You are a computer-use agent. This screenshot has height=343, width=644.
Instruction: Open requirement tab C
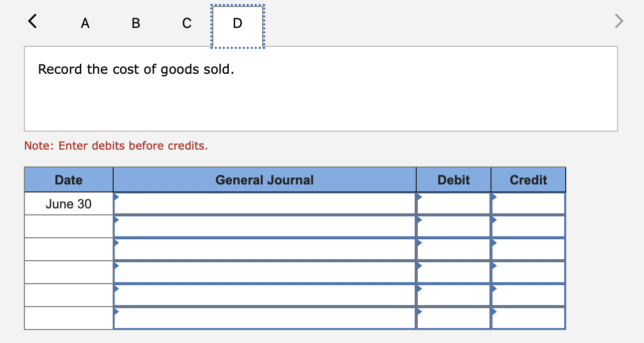(x=186, y=23)
